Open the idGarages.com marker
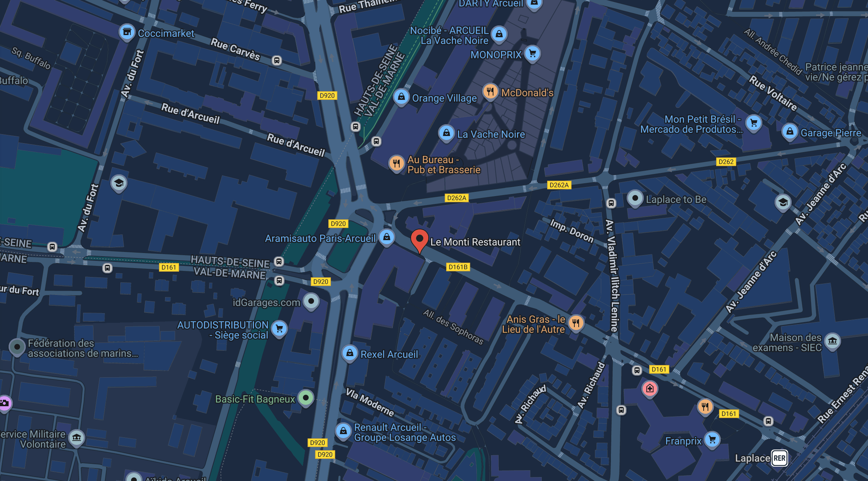Viewport: 868px width, 481px height. coord(311,301)
